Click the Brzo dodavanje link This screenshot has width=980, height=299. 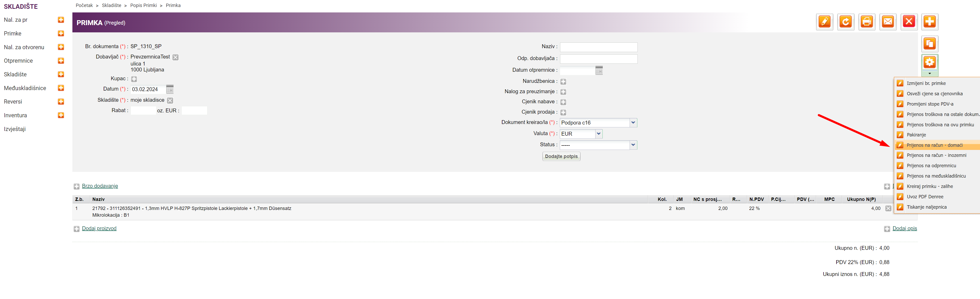(100, 186)
